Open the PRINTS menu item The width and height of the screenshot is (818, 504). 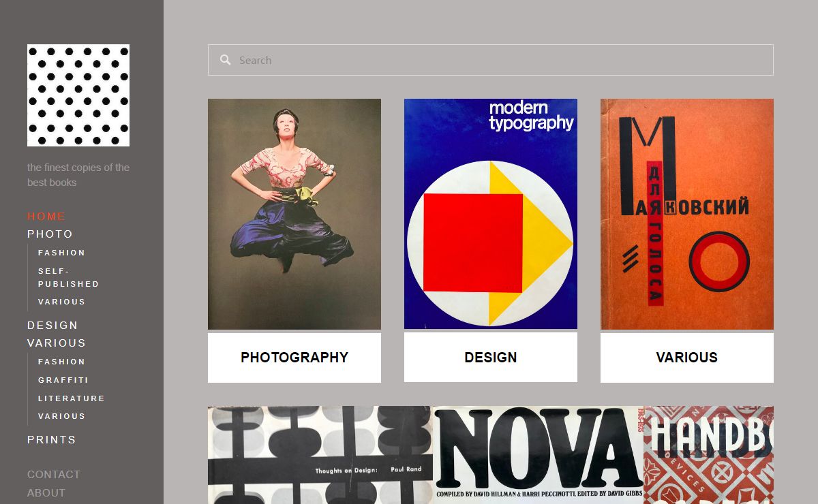(x=52, y=440)
